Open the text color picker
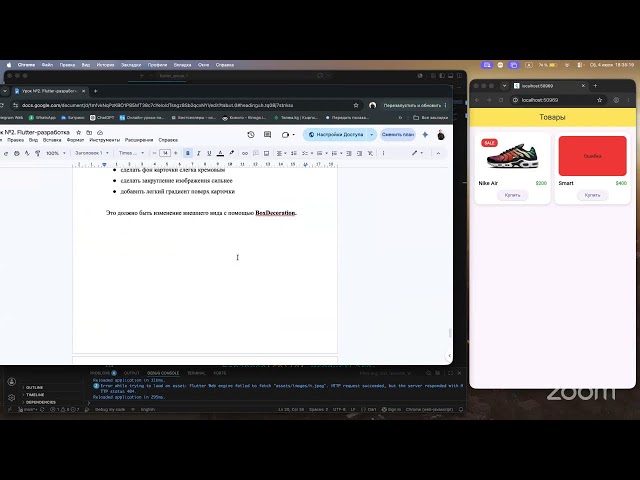The height and width of the screenshot is (480, 640). coord(220,153)
